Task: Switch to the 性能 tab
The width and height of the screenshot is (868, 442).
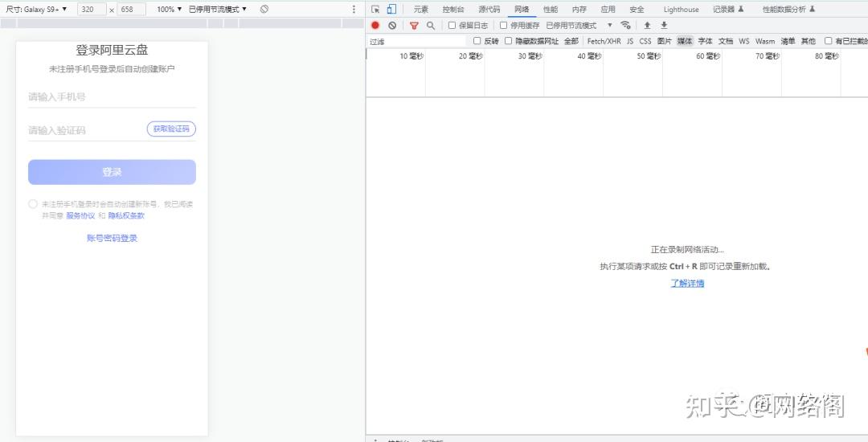Action: [551, 10]
